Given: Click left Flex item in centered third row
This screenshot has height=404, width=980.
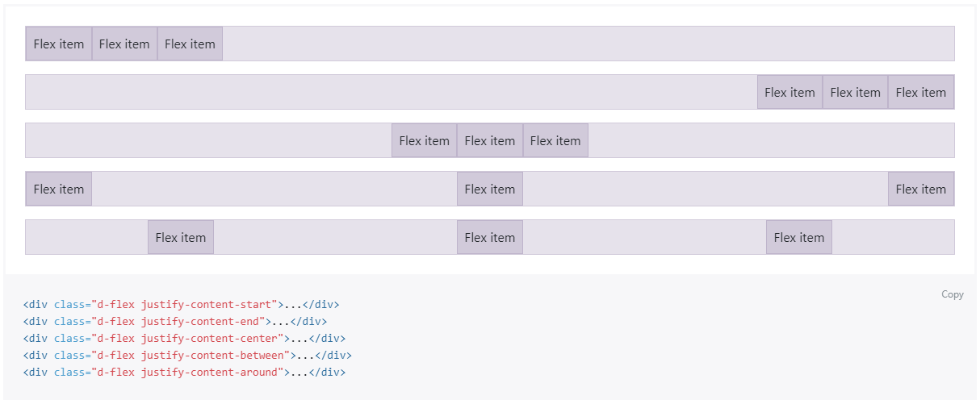Looking at the screenshot, I should click(424, 141).
